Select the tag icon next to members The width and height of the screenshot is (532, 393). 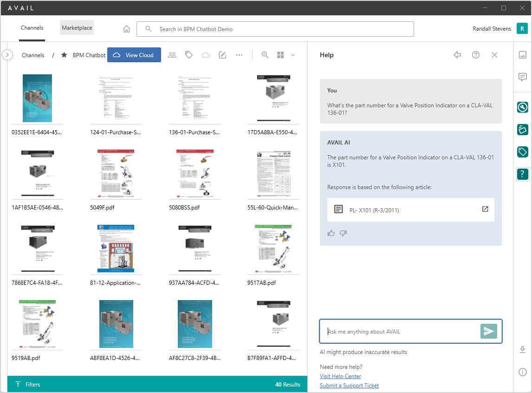[x=189, y=55]
